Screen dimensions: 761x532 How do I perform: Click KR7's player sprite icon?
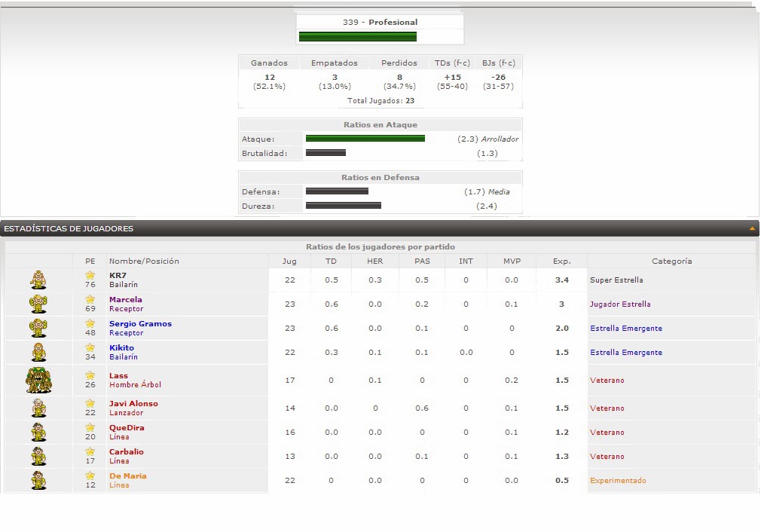(38, 280)
